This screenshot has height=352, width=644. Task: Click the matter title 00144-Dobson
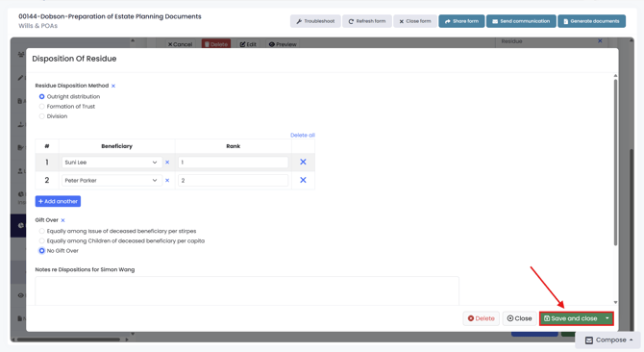pos(111,16)
